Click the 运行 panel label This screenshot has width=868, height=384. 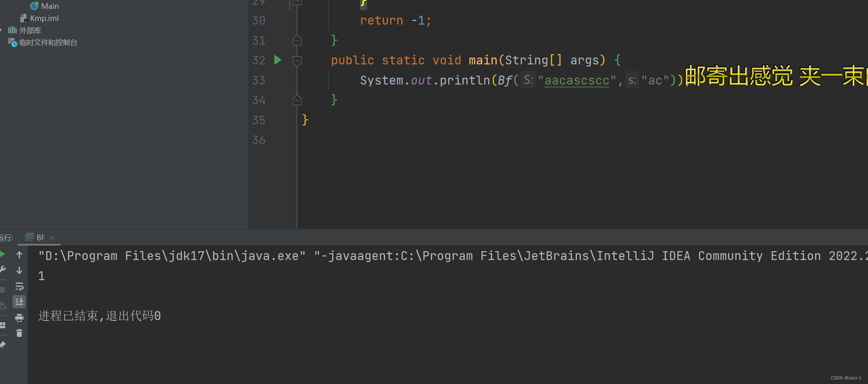6,237
